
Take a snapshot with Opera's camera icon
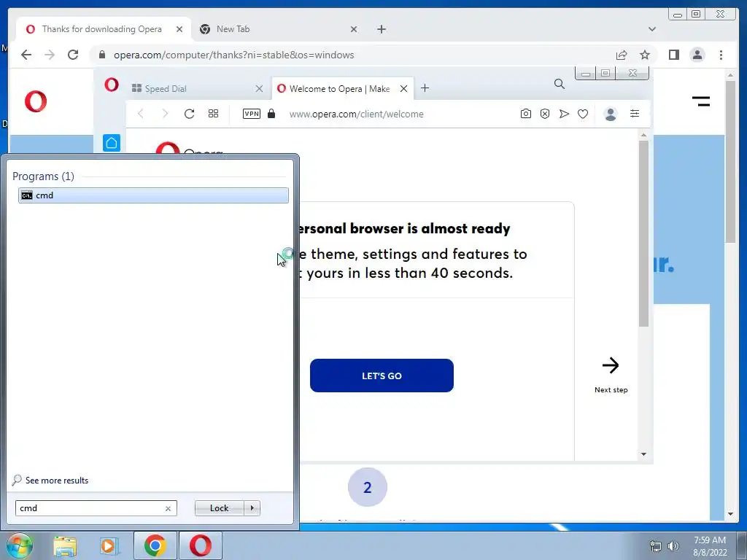525,114
